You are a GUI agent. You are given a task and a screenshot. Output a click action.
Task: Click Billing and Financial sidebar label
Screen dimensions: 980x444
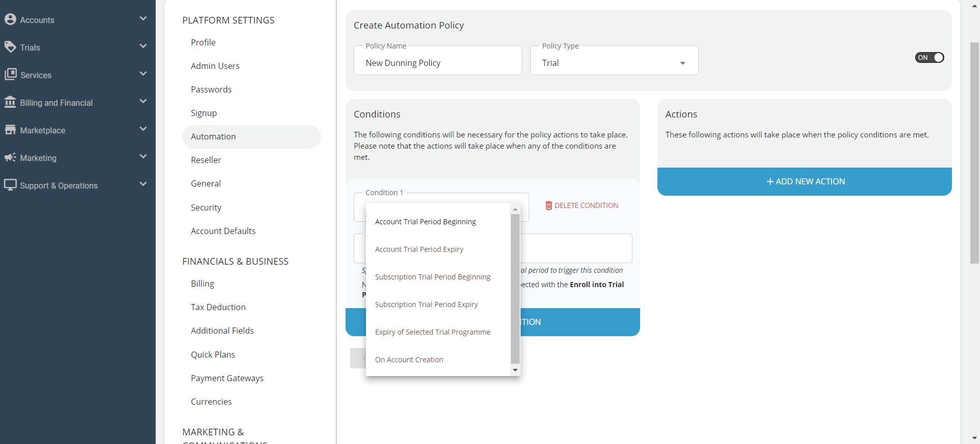click(x=56, y=103)
